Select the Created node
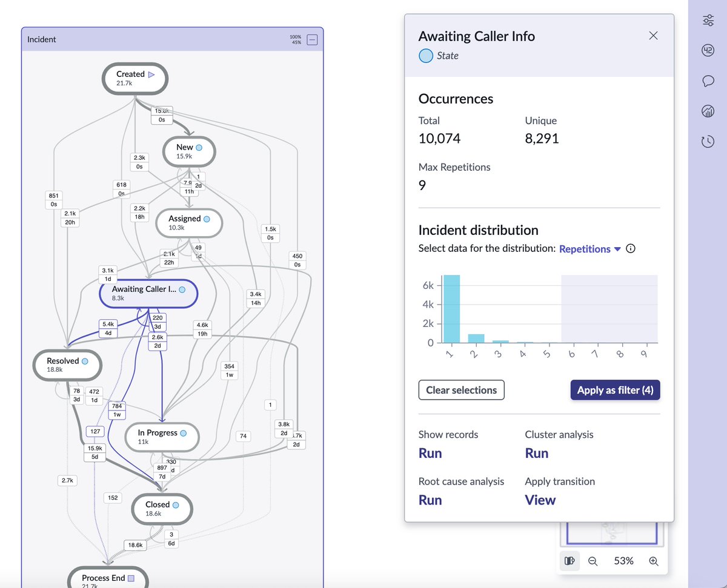This screenshot has width=727, height=588. pos(134,78)
